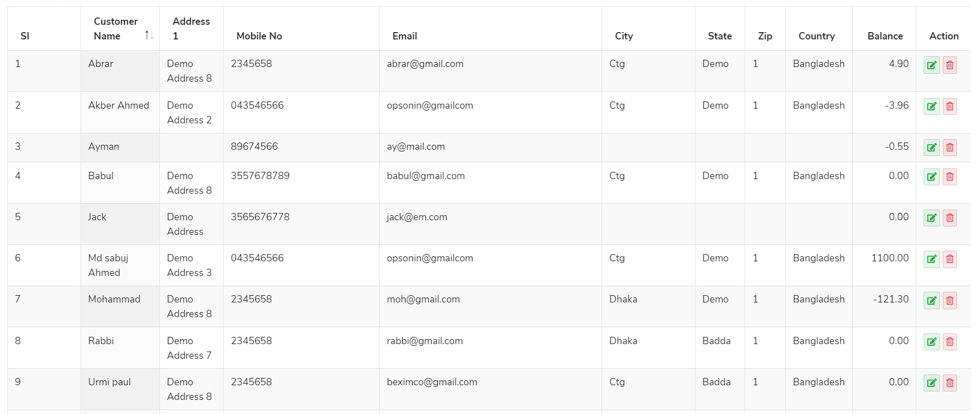980x414 pixels.
Task: Click the Balance column header
Action: [885, 36]
